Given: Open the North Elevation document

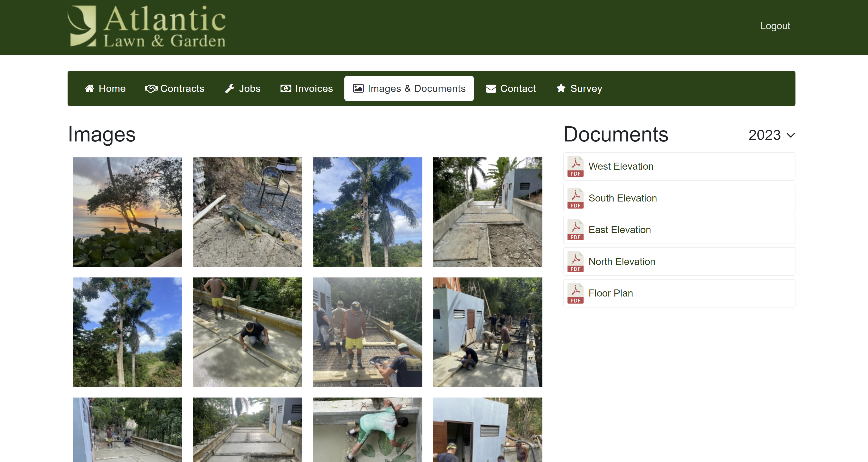Looking at the screenshot, I should tap(679, 261).
